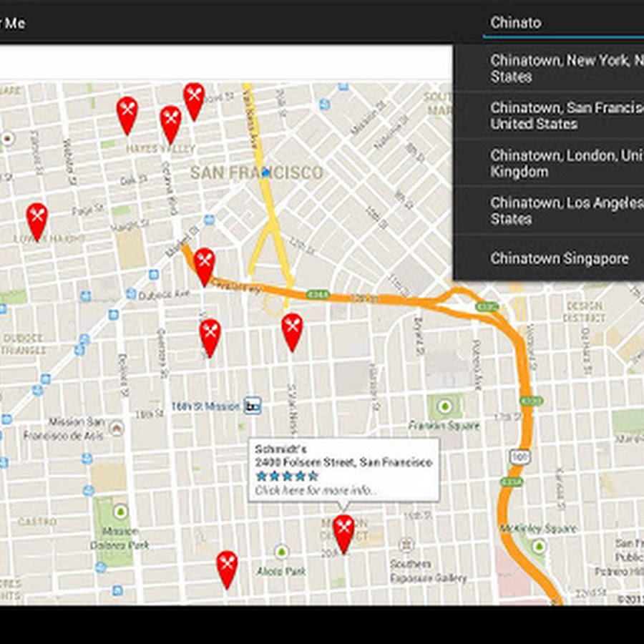Select the restaurant pin on S Van Ness
This screenshot has width=644, height=644.
coord(292,332)
